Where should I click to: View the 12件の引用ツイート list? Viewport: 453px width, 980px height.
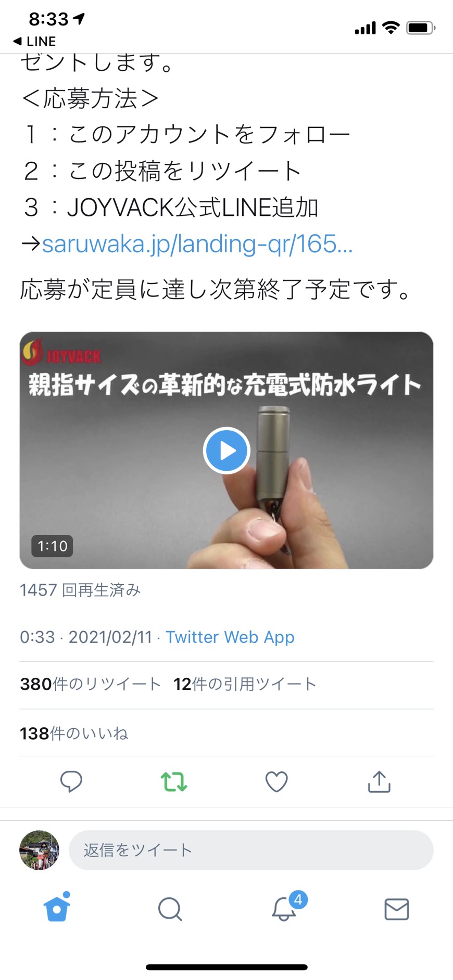245,684
